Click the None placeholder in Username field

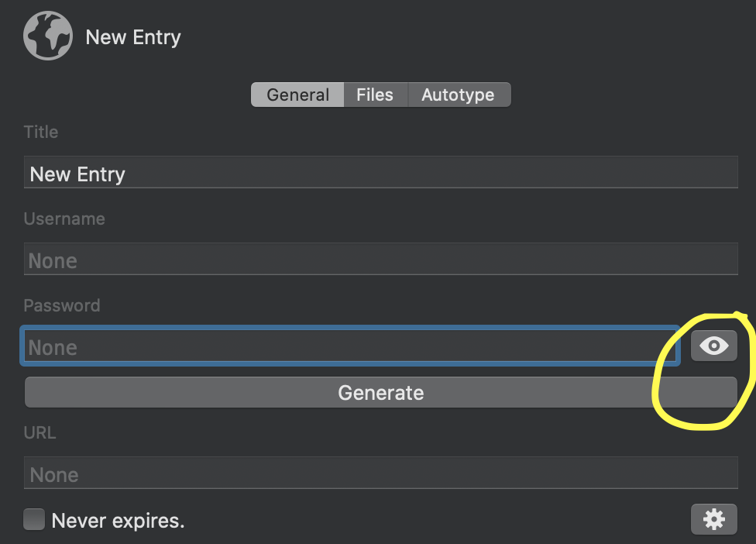(53, 261)
